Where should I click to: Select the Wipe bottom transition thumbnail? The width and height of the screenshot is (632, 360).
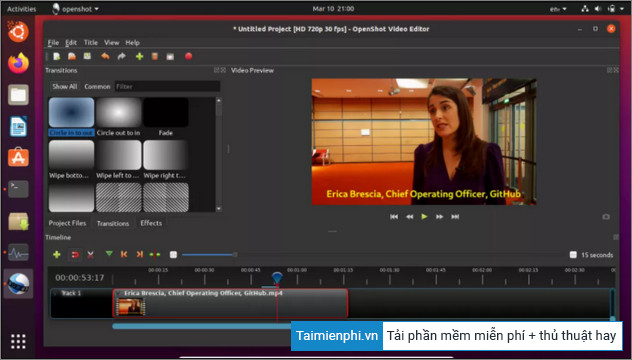(x=71, y=155)
